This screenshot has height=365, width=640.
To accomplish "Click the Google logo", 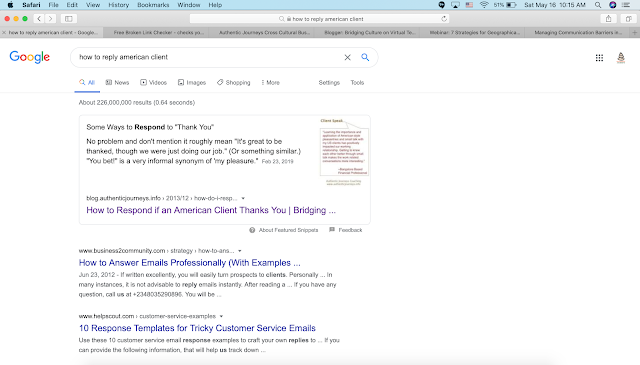I will pos(29,57).
